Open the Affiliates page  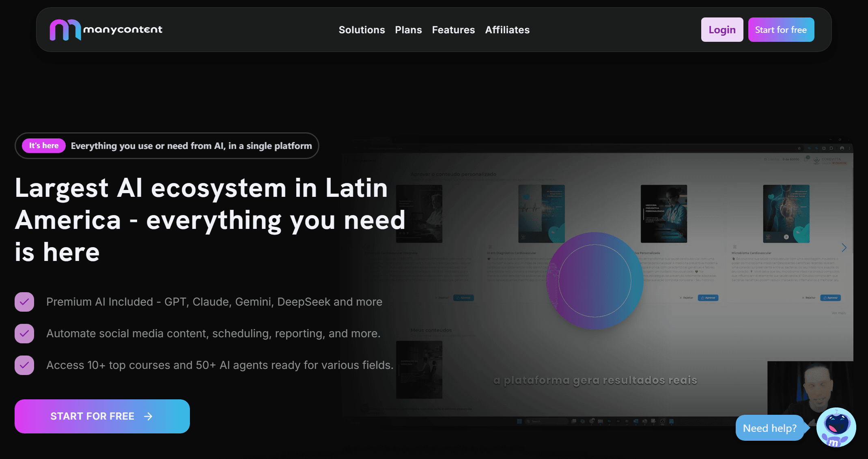[x=507, y=30]
